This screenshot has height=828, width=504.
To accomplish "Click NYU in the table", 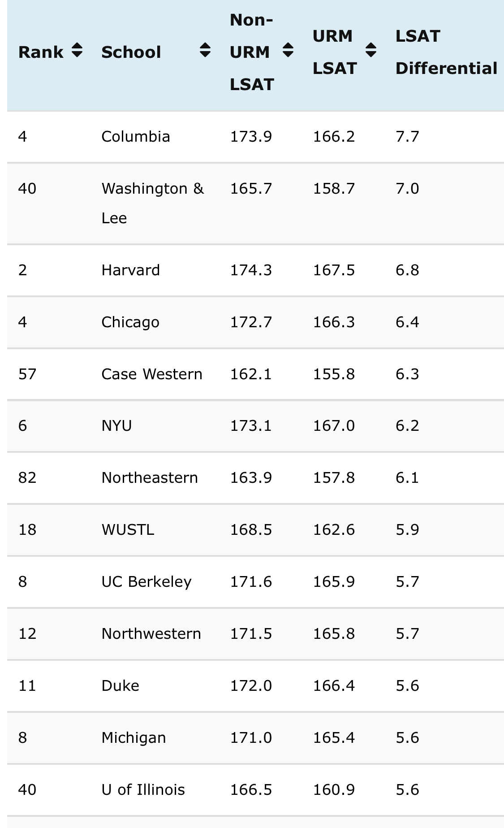I will pyautogui.click(x=116, y=426).
